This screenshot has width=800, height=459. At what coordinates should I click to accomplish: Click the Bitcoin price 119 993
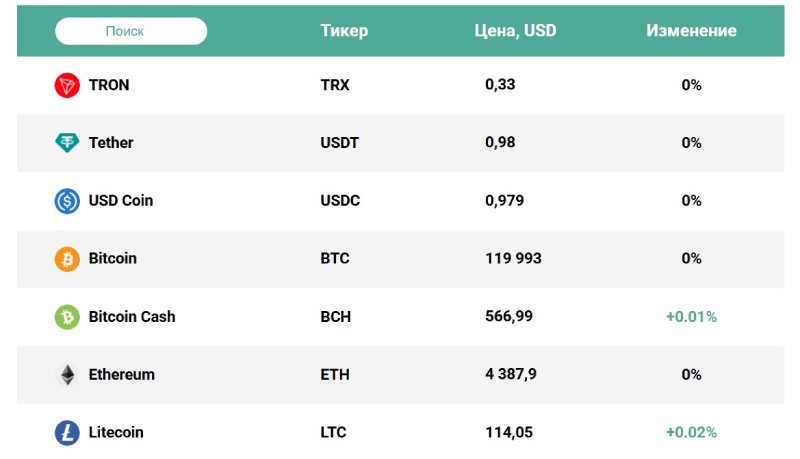(x=513, y=259)
